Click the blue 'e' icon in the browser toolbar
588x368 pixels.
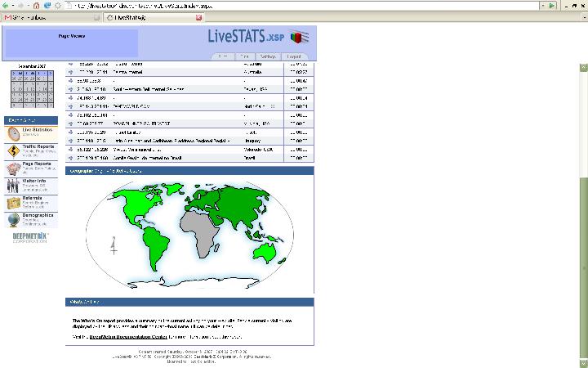pos(47,6)
